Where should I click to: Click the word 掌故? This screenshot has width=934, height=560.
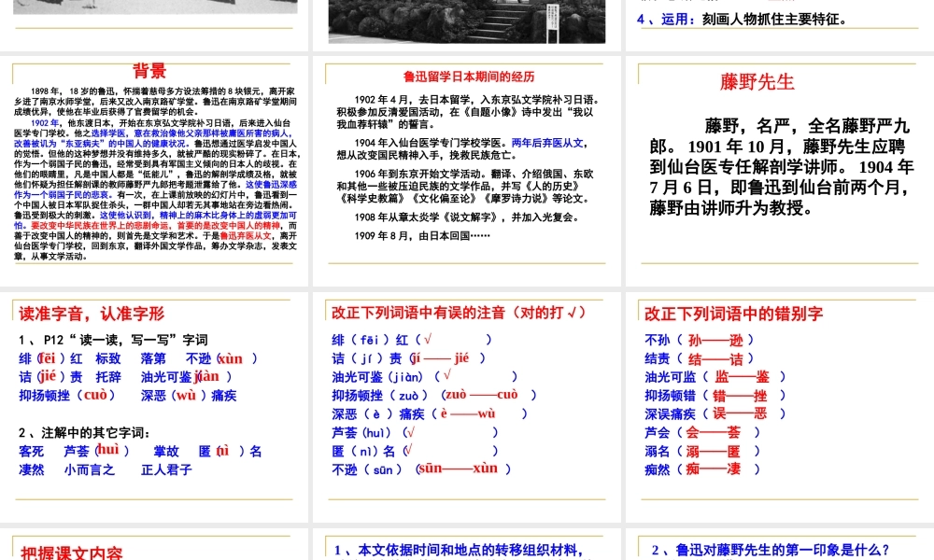[166, 452]
